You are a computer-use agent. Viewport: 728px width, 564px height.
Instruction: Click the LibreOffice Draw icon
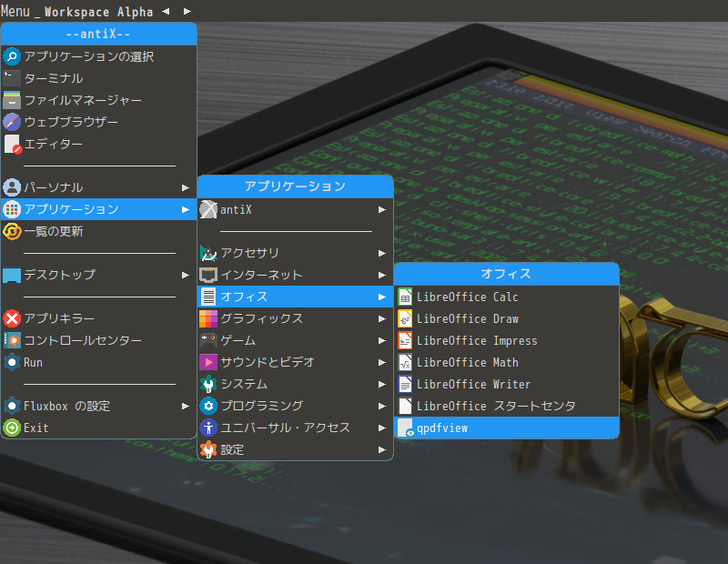pos(405,319)
